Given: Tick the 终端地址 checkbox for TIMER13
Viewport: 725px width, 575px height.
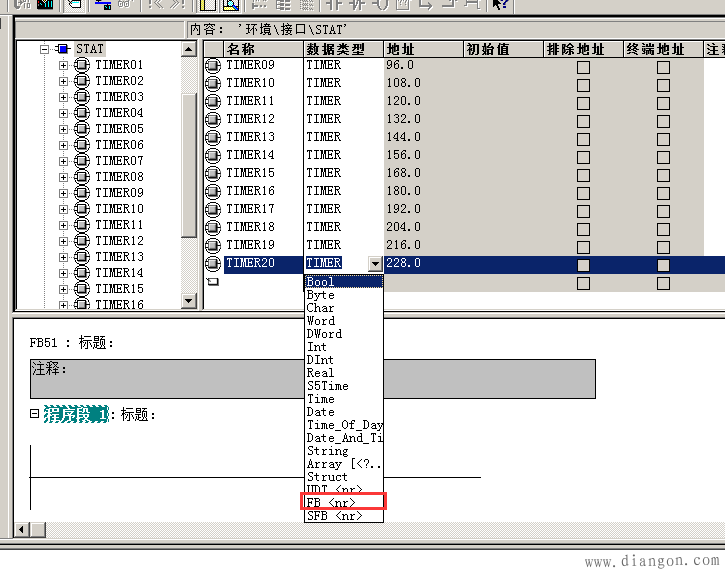Looking at the screenshot, I should click(664, 140).
